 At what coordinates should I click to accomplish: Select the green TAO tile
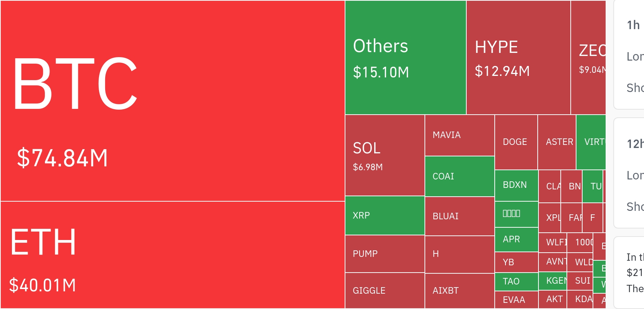click(x=516, y=282)
